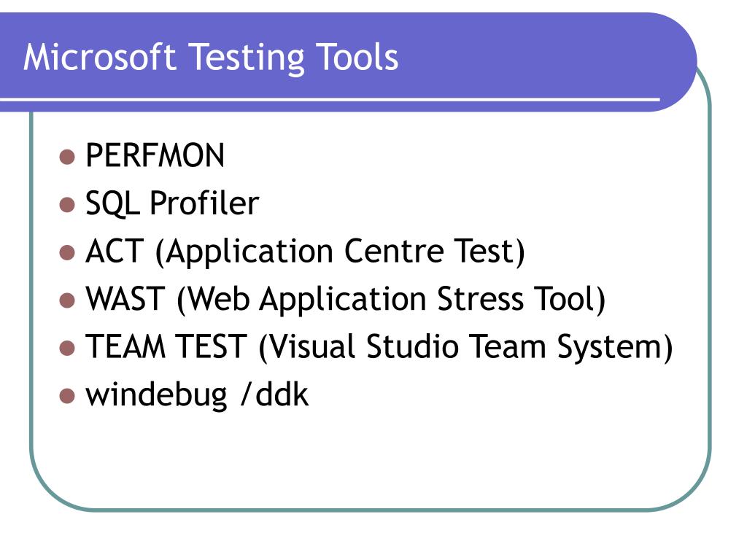Click the bullet dot beside SQL Profiler
The height and width of the screenshot is (560, 747).
[67, 205]
